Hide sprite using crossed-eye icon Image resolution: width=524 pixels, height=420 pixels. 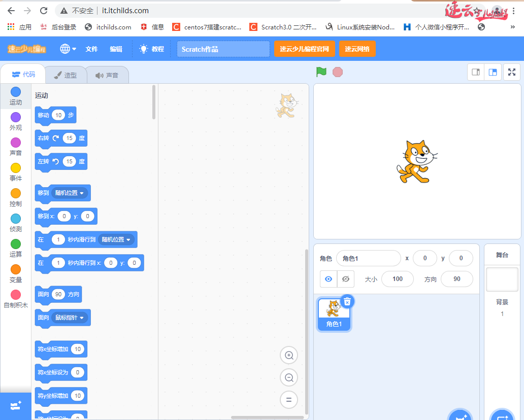pyautogui.click(x=346, y=279)
